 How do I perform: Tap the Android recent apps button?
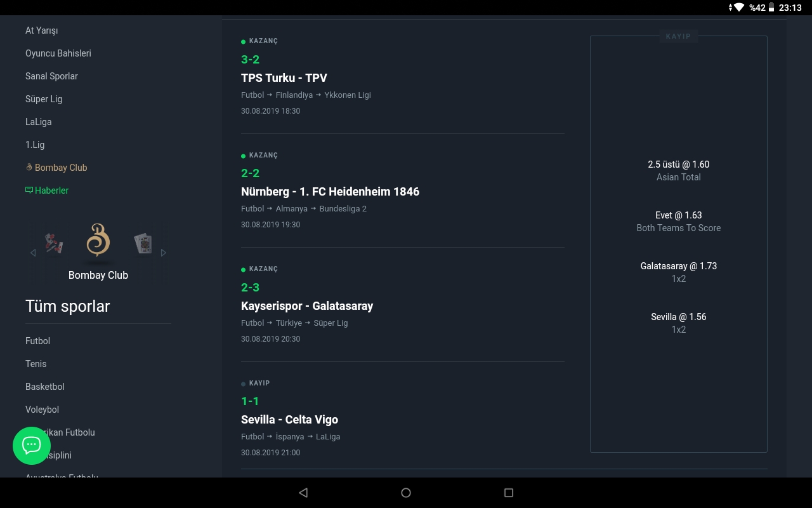508,493
